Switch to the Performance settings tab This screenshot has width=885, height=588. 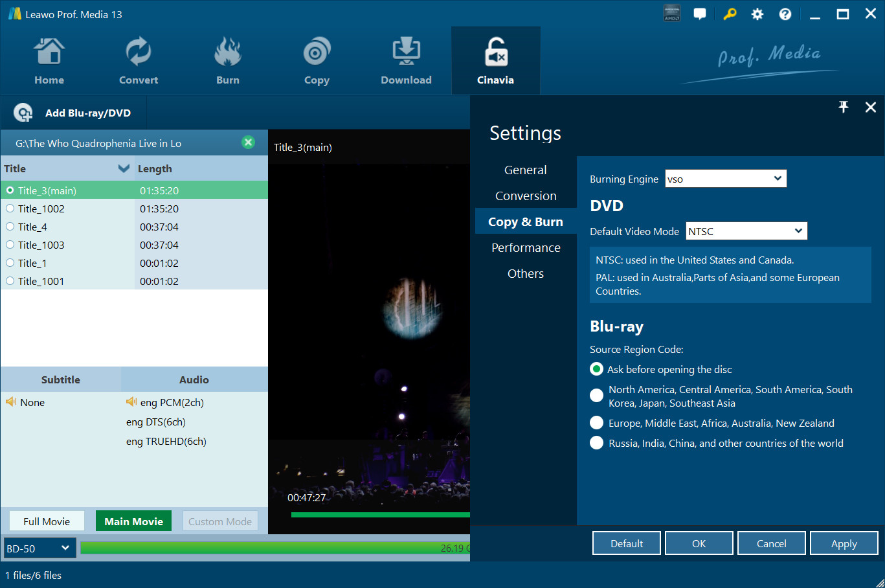[526, 248]
